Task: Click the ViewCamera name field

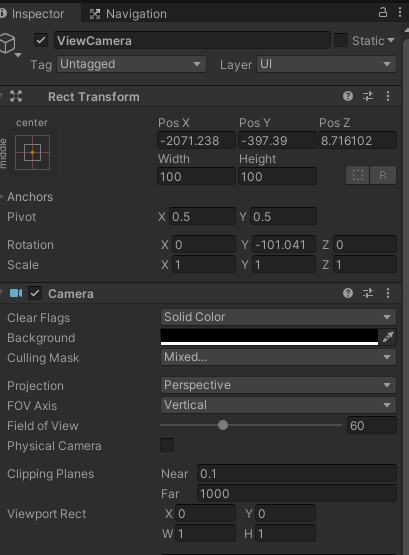Action: coord(192,40)
